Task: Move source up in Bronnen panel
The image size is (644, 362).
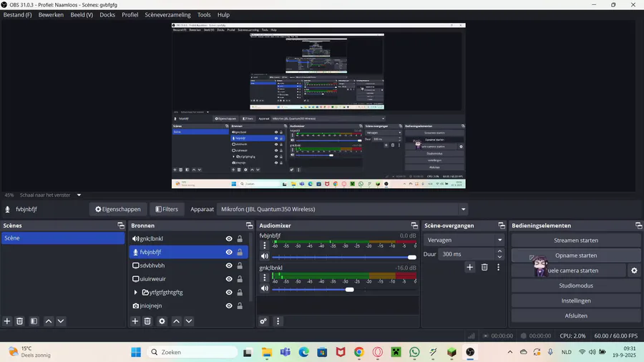Action: (176, 321)
